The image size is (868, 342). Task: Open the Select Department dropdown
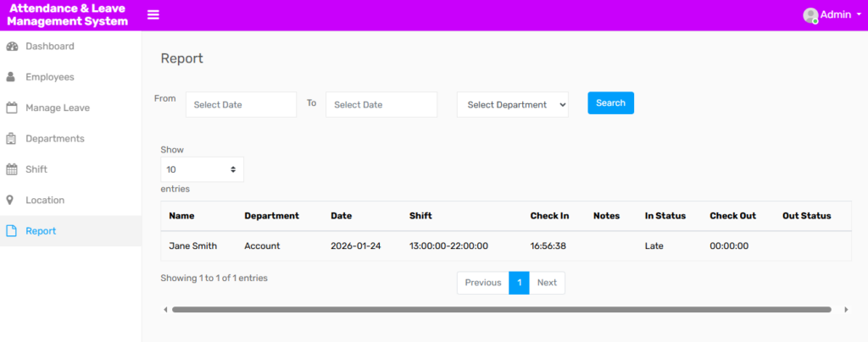(x=513, y=105)
